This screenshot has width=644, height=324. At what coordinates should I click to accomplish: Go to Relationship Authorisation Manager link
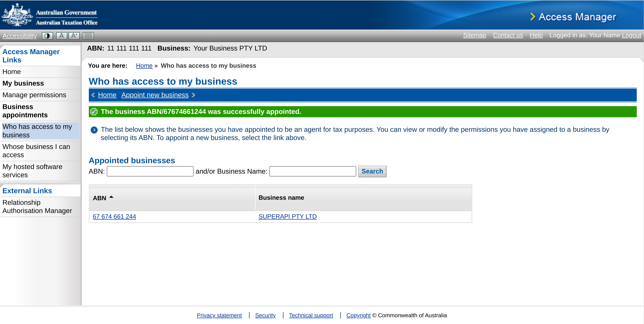pos(37,206)
